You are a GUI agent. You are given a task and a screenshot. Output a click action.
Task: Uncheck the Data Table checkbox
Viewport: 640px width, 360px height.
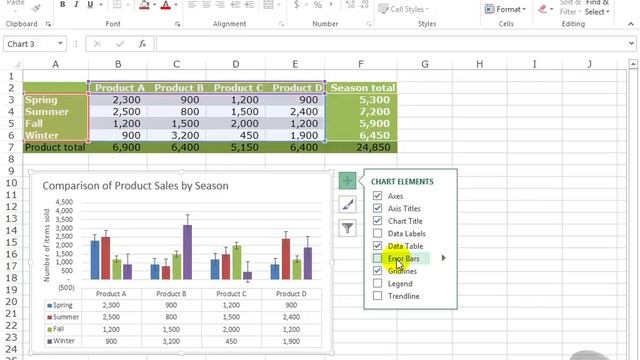pyautogui.click(x=378, y=246)
